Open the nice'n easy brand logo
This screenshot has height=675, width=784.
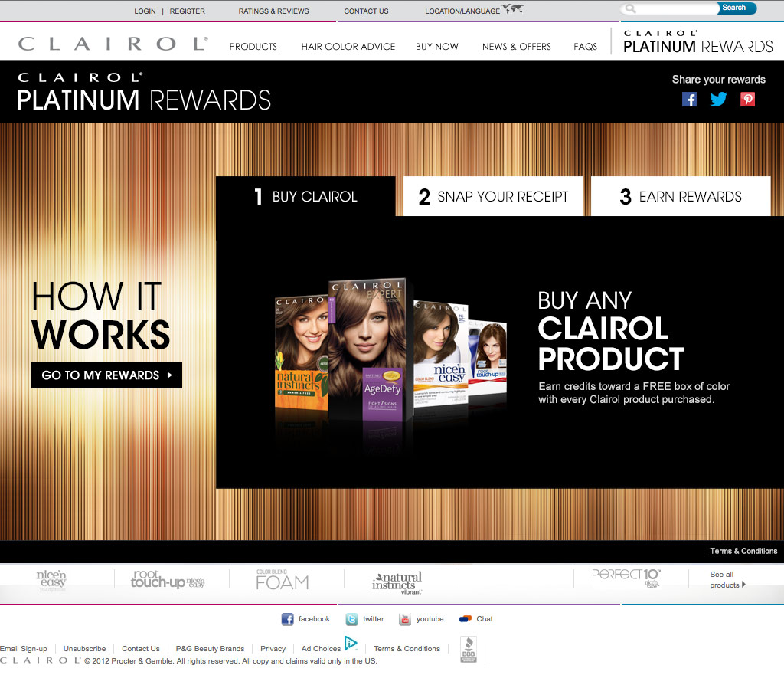[x=51, y=581]
